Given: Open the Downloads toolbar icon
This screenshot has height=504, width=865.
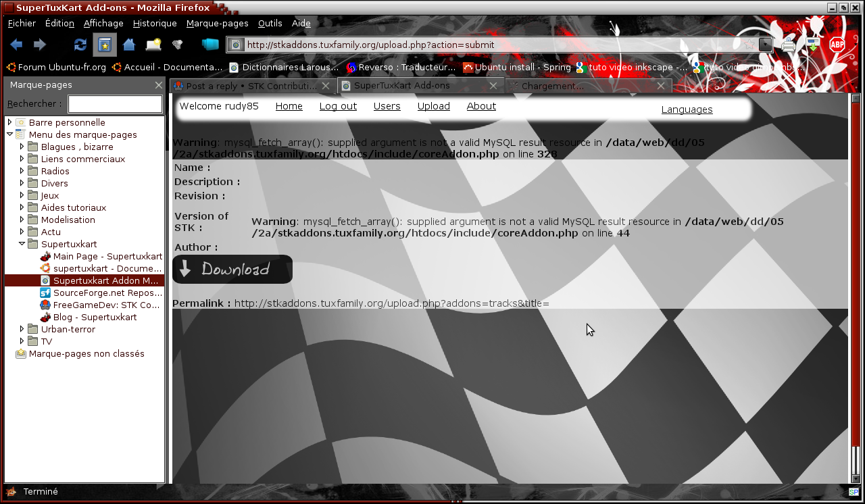Looking at the screenshot, I should tap(813, 45).
